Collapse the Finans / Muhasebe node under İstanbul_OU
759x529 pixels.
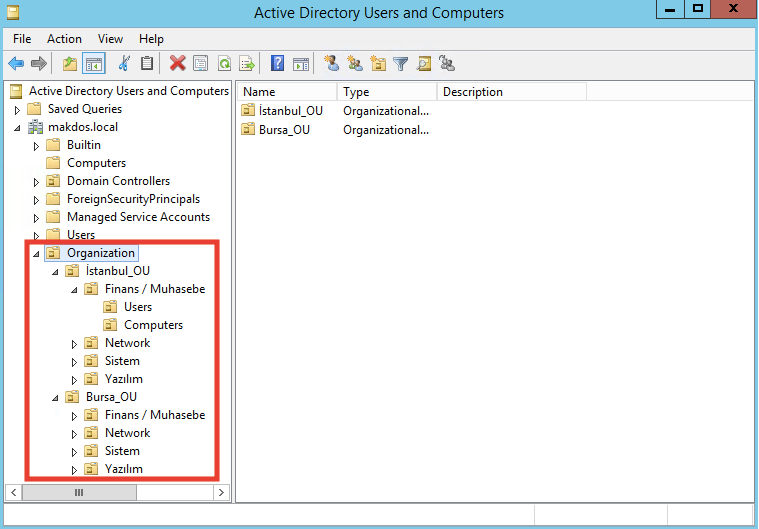click(x=74, y=289)
